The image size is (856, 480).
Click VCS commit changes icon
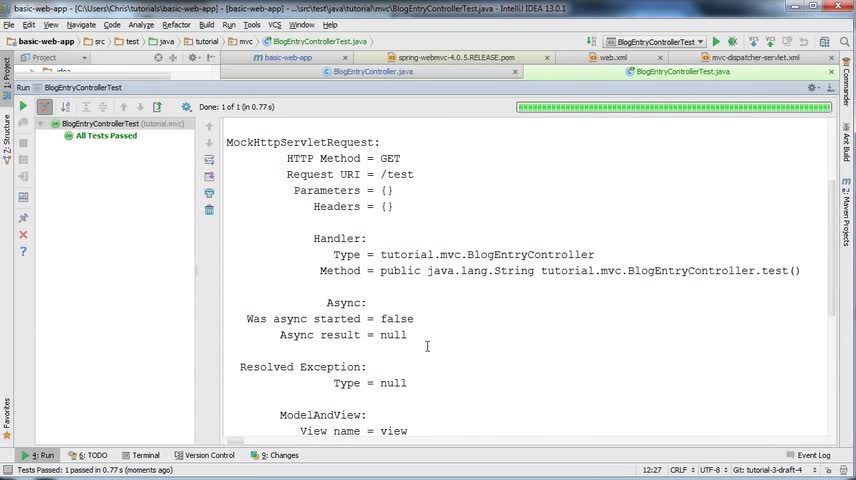pos(770,42)
